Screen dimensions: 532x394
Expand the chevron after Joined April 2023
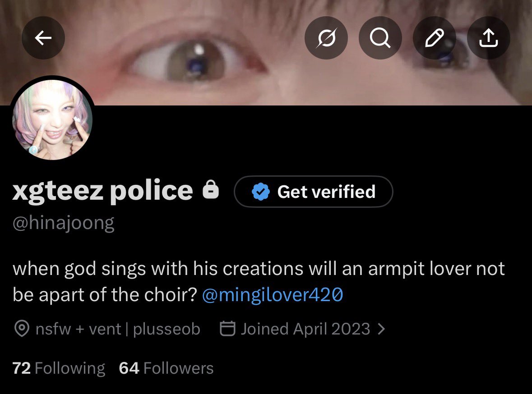pos(381,329)
